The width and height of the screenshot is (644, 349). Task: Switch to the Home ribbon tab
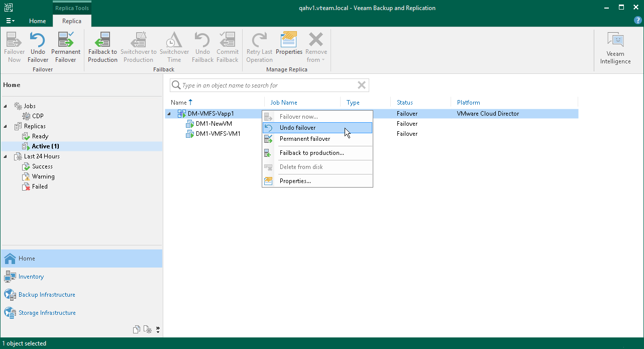38,21
